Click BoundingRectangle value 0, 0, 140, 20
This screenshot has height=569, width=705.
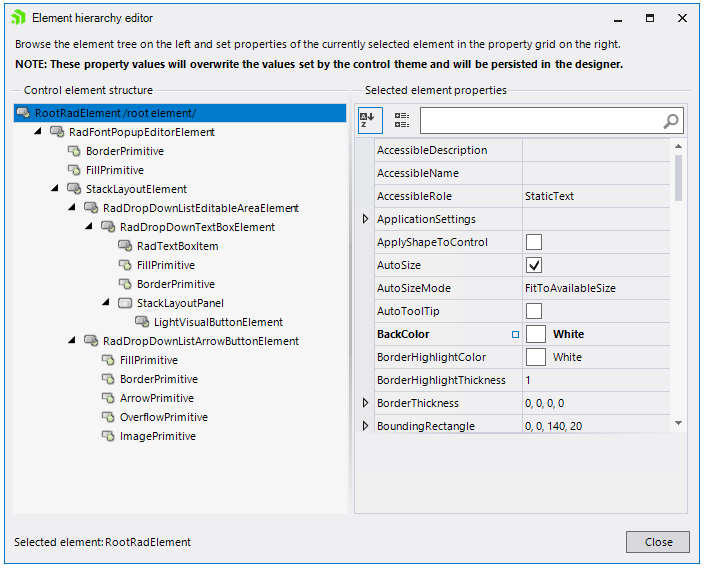click(x=553, y=426)
